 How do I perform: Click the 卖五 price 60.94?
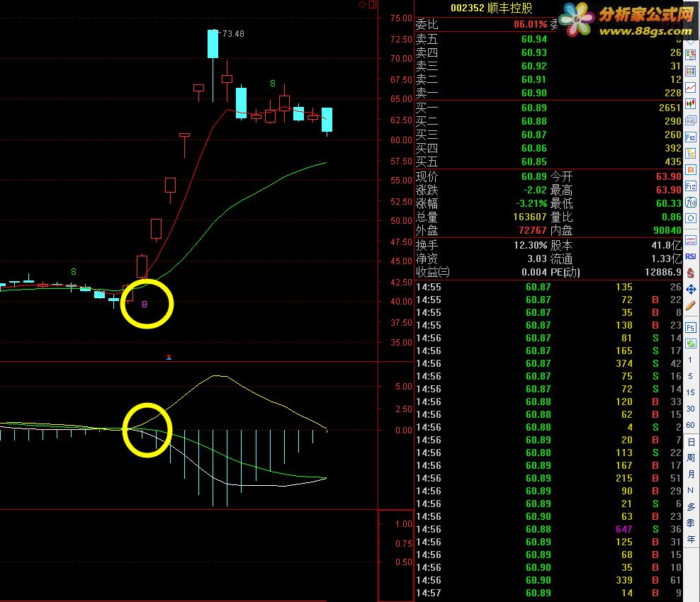pos(534,39)
